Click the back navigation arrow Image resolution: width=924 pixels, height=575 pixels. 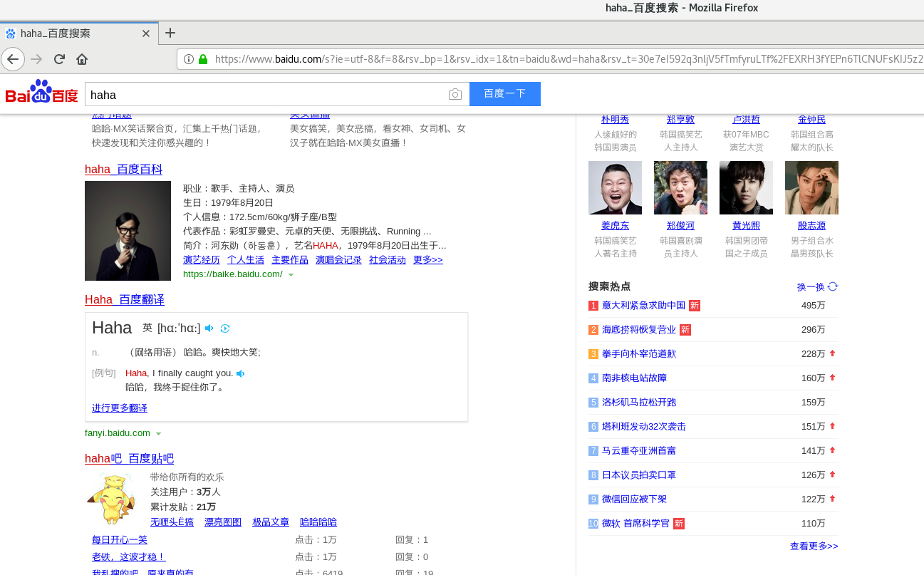(x=13, y=59)
